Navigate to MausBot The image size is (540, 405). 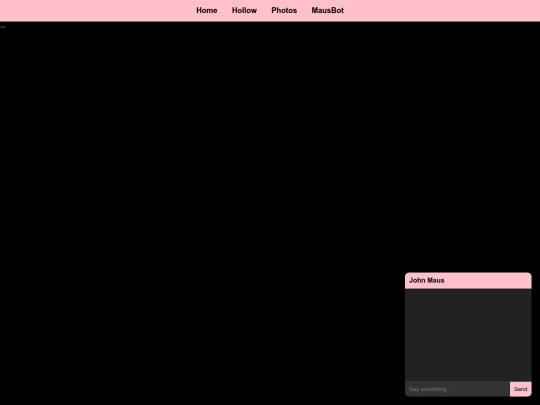(x=328, y=10)
